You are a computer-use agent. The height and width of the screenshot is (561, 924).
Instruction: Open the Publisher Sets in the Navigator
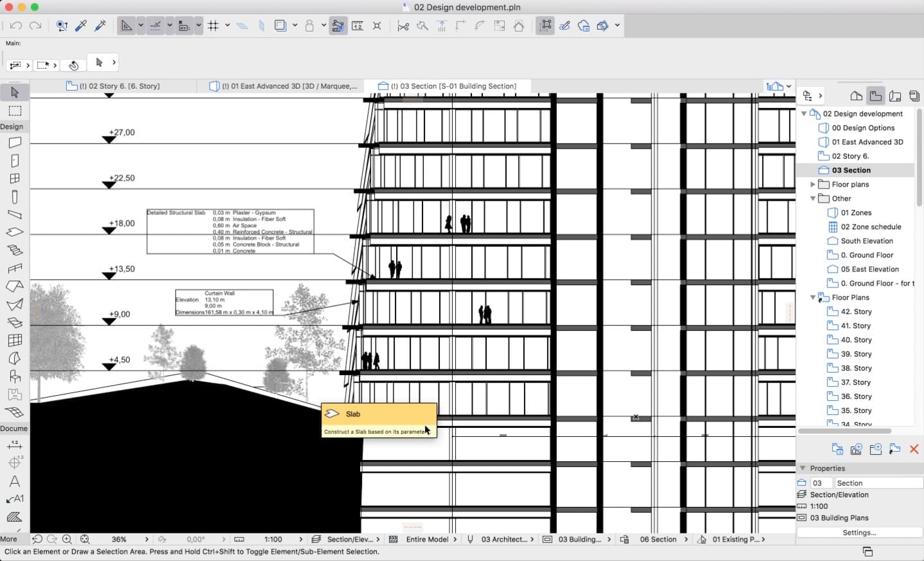click(x=914, y=96)
